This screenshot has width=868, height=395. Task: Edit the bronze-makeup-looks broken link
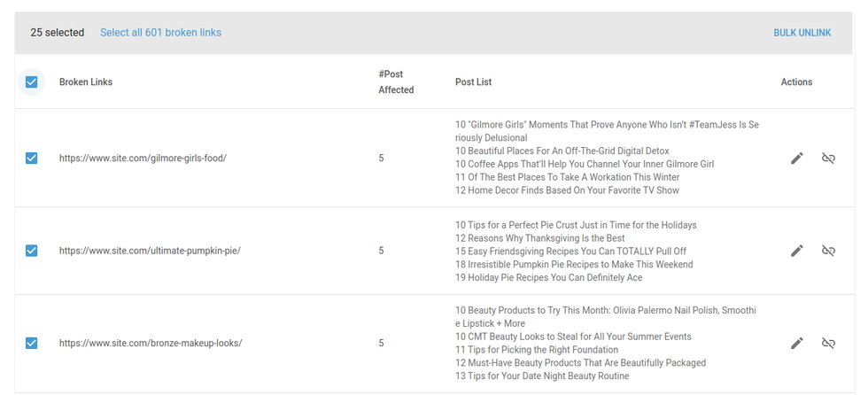coord(797,343)
